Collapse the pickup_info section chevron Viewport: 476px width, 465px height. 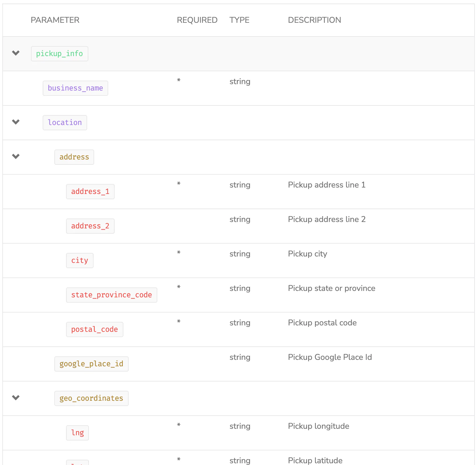coord(16,53)
